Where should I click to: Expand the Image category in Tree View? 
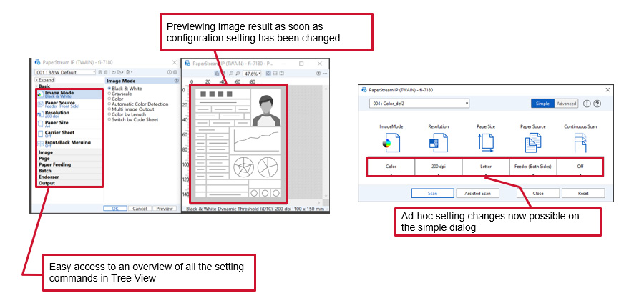pos(69,152)
